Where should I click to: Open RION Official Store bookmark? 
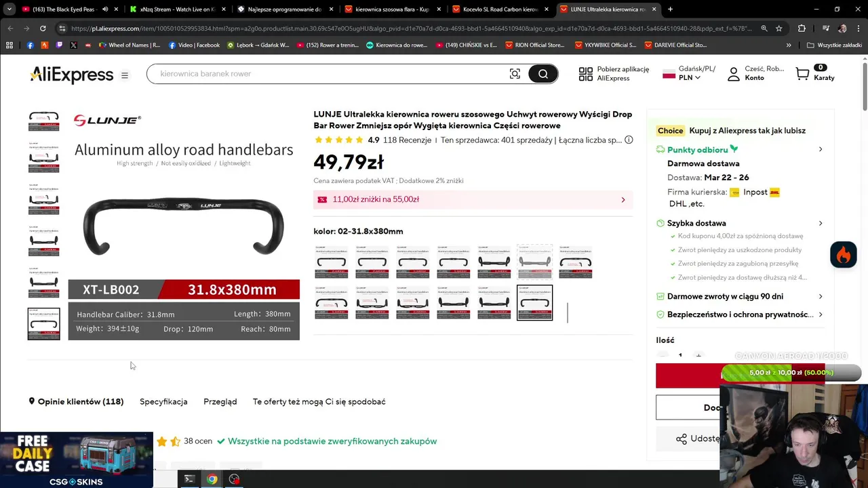pos(534,45)
